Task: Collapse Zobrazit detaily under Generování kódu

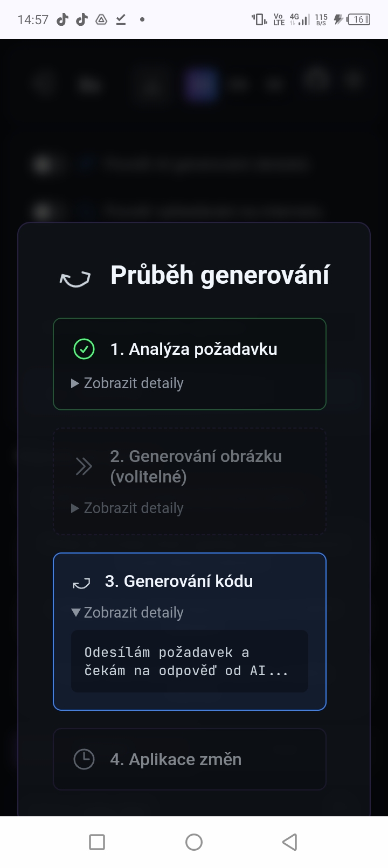Action: [x=128, y=613]
